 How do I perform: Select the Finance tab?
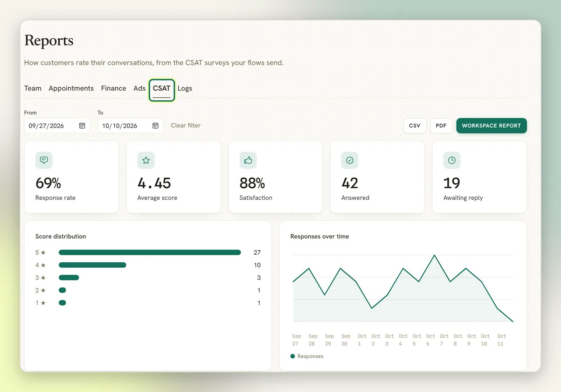coord(114,88)
